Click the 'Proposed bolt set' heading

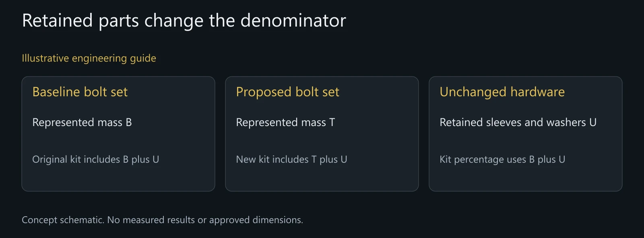pyautogui.click(x=287, y=92)
